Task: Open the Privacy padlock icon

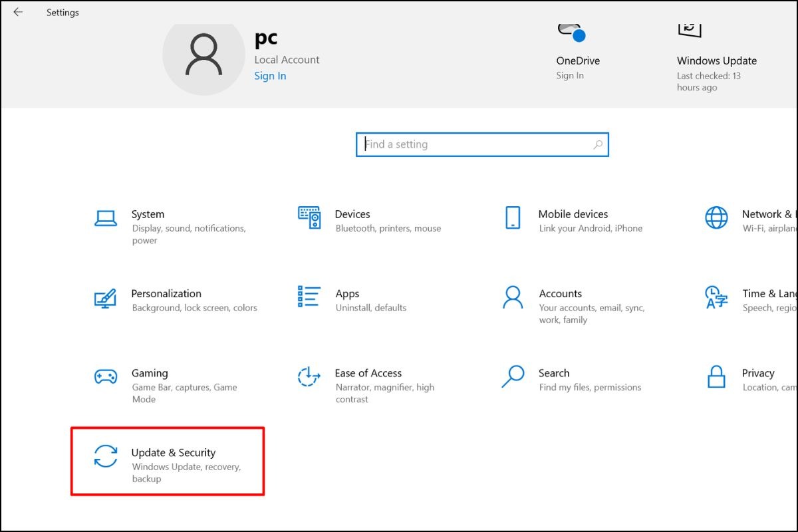Action: pos(716,377)
